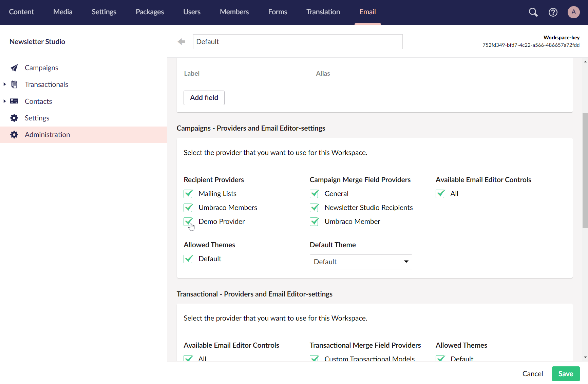Open the Translation section
Viewport: 588px width, 384px height.
(323, 12)
